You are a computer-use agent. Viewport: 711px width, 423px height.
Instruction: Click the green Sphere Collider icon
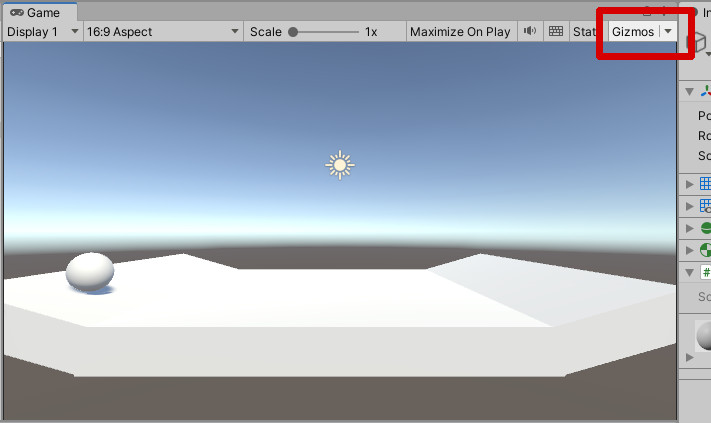(705, 228)
